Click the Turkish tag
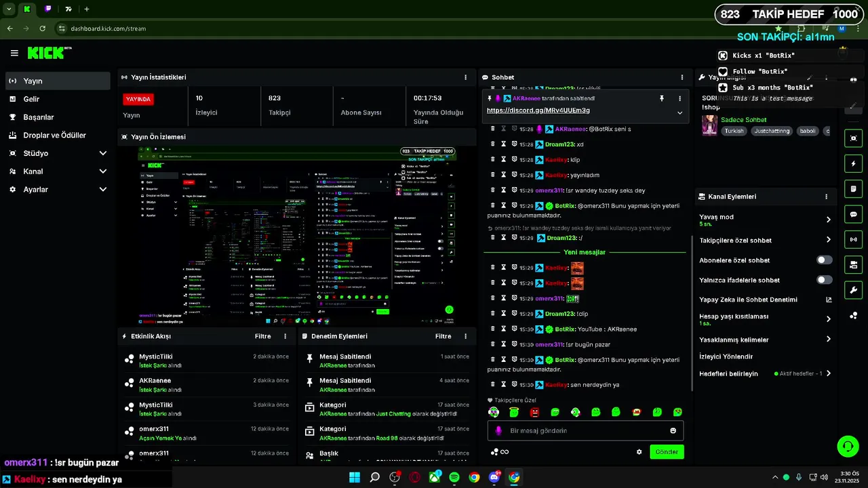Image resolution: width=868 pixels, height=488 pixels. tap(734, 131)
